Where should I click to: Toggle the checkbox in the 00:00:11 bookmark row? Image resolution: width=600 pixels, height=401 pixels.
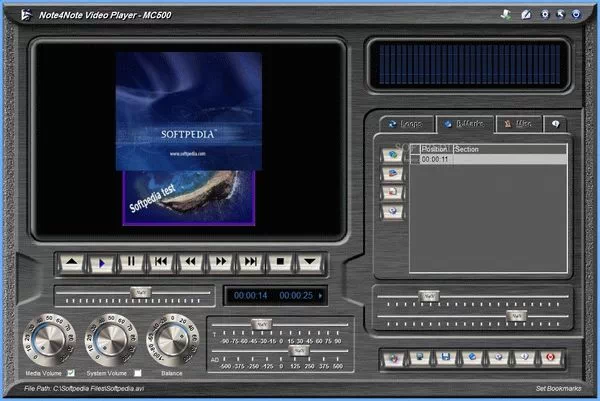tap(415, 159)
